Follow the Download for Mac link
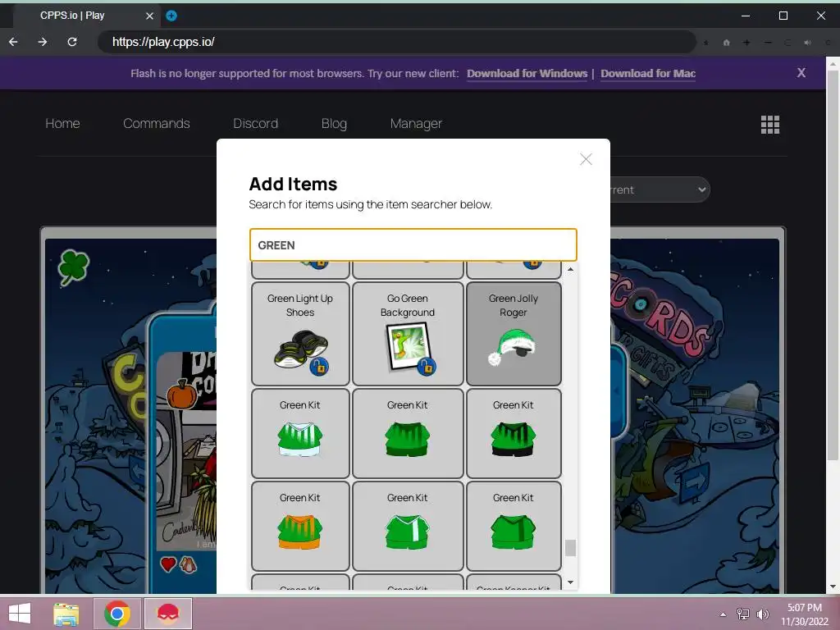840x630 pixels. coord(648,73)
